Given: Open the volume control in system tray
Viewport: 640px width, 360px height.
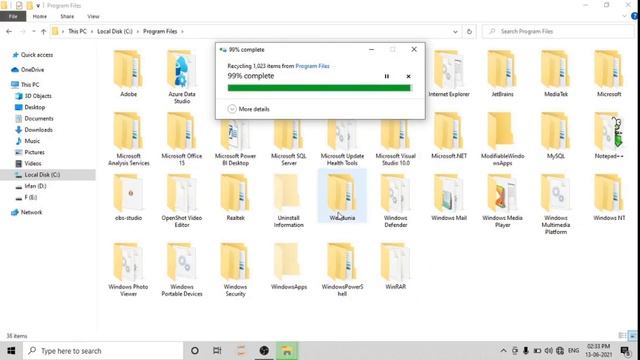Looking at the screenshot, I should tap(549, 351).
